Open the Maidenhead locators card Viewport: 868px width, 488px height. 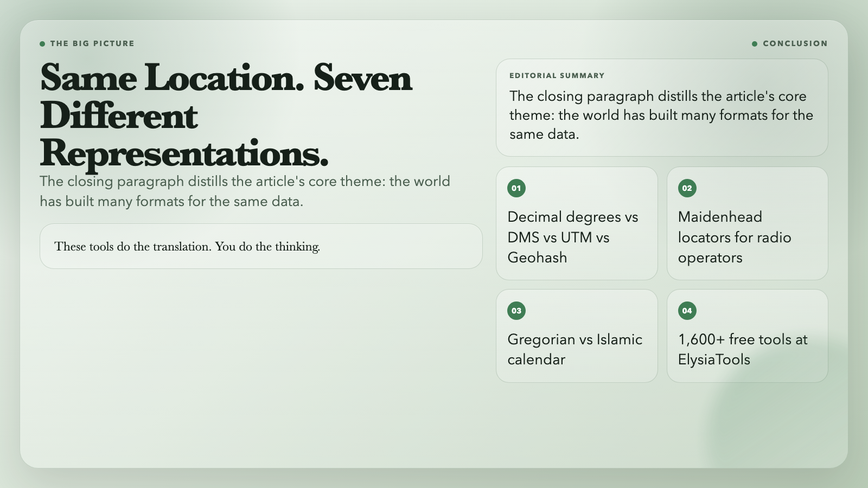(x=748, y=223)
